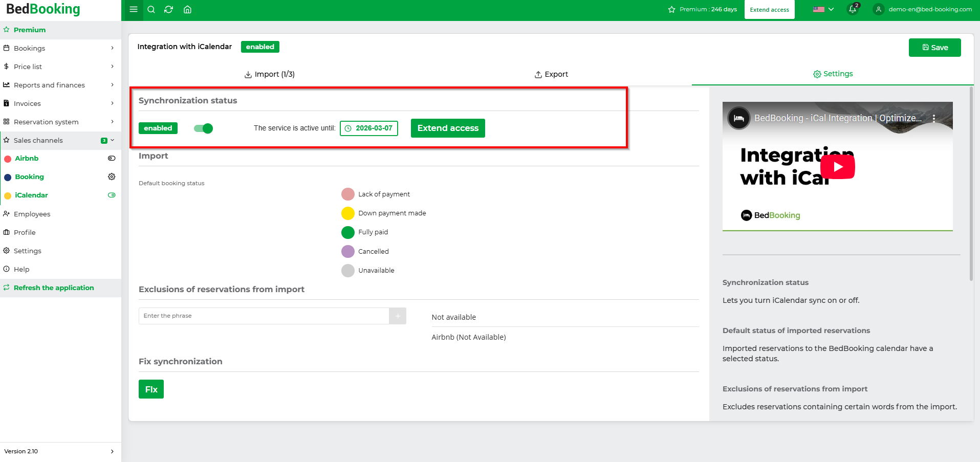Image resolution: width=980 pixels, height=462 pixels.
Task: Click the search magnifier icon
Action: pyautogui.click(x=151, y=9)
